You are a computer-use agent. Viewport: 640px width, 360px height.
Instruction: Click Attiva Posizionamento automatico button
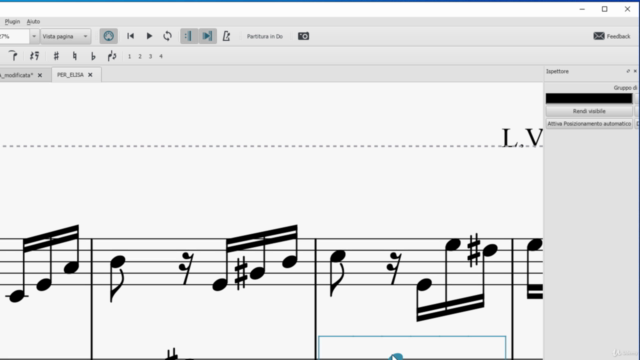[589, 124]
